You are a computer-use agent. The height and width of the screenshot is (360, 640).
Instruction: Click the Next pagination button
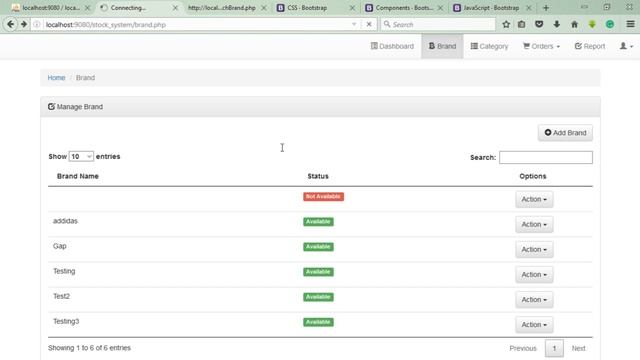[578, 348]
